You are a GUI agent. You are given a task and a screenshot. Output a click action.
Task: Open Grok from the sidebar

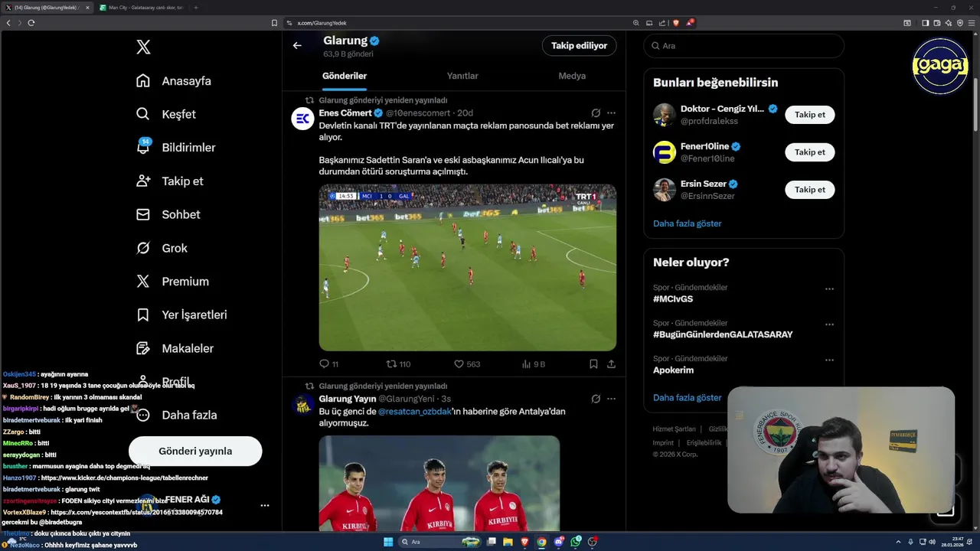162,248
